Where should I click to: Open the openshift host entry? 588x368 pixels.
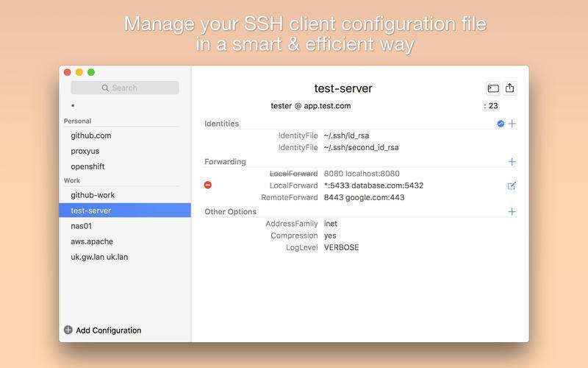pos(87,166)
